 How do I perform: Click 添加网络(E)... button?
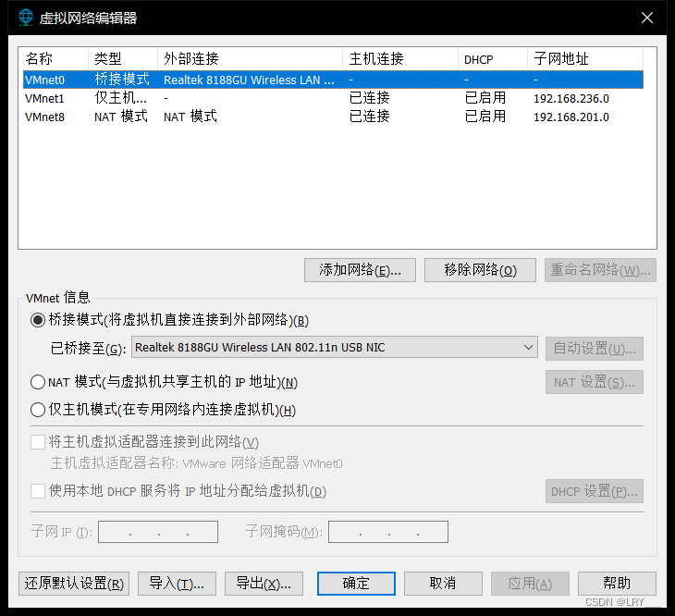tap(360, 270)
